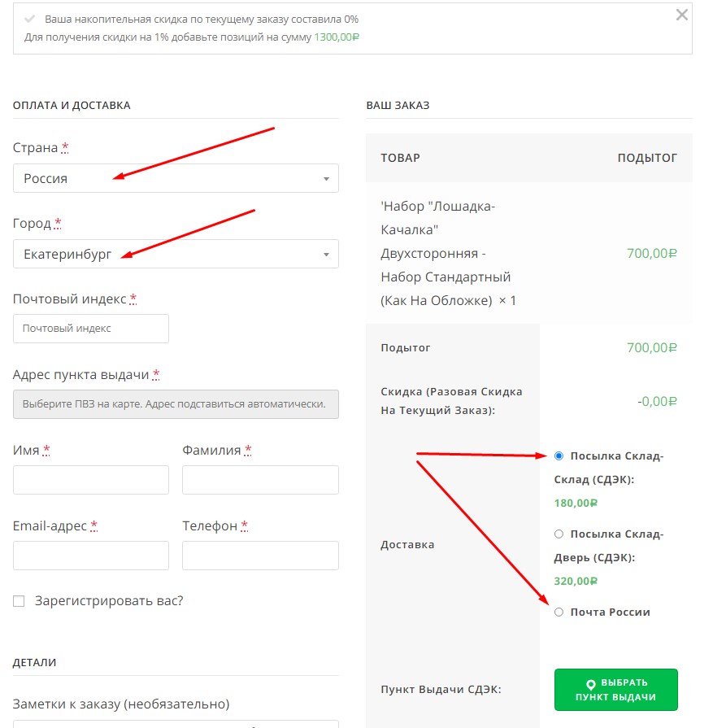Viewport: 713px width, 728px height.
Task: Open the Страна dropdown arrow
Action: click(326, 179)
